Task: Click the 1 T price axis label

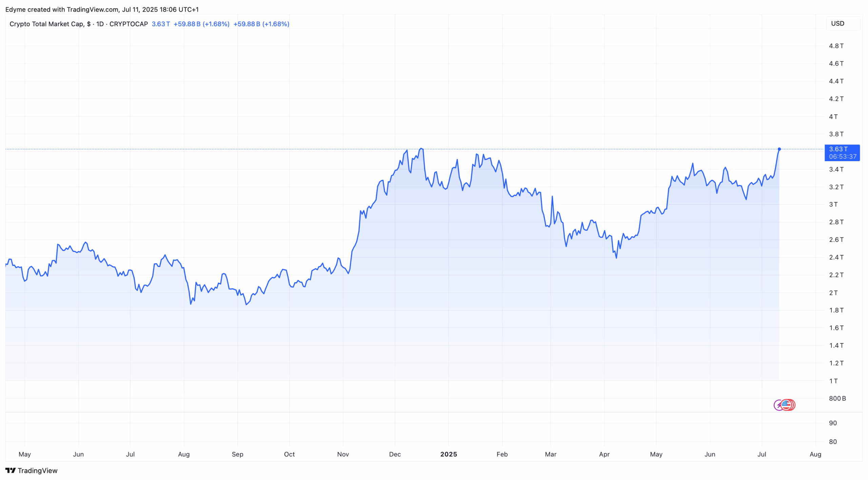Action: 833,381
